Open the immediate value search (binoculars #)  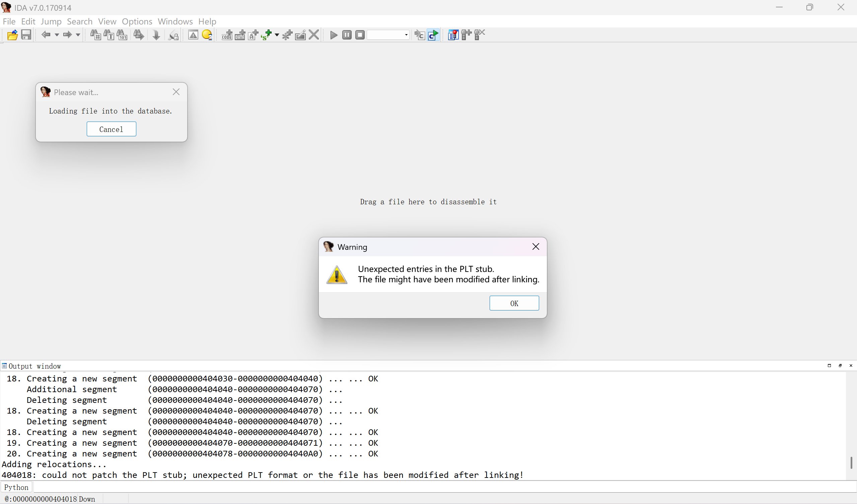click(95, 35)
